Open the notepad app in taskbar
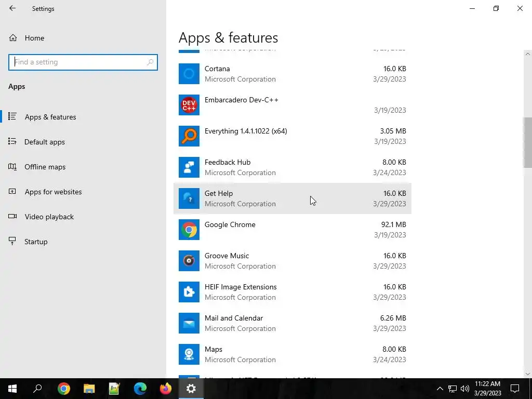The image size is (532, 399). coord(115,389)
